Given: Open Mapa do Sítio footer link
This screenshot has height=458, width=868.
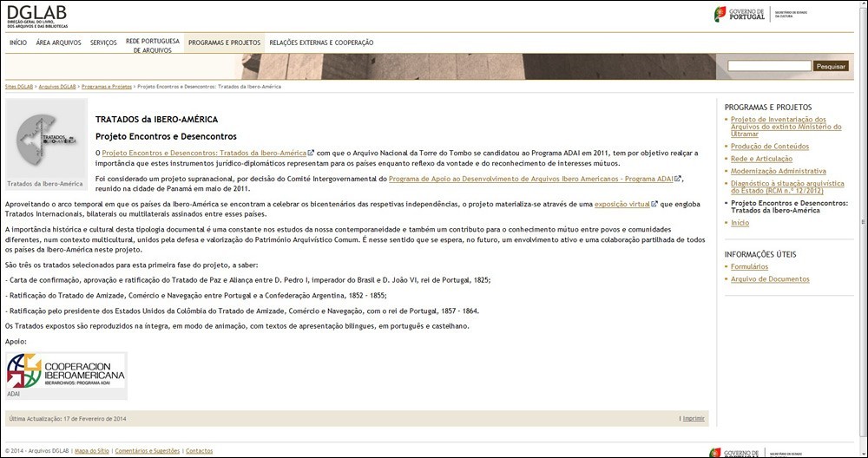Looking at the screenshot, I should [x=92, y=451].
